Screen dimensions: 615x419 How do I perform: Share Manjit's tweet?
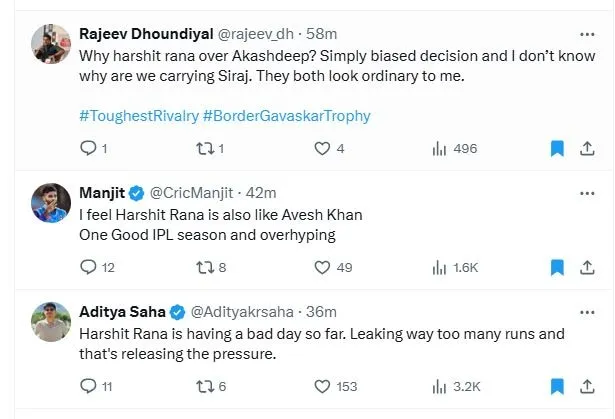pyautogui.click(x=587, y=267)
